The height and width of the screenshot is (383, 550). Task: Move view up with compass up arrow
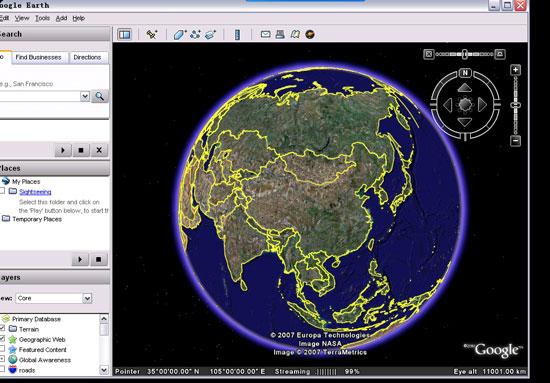465,88
